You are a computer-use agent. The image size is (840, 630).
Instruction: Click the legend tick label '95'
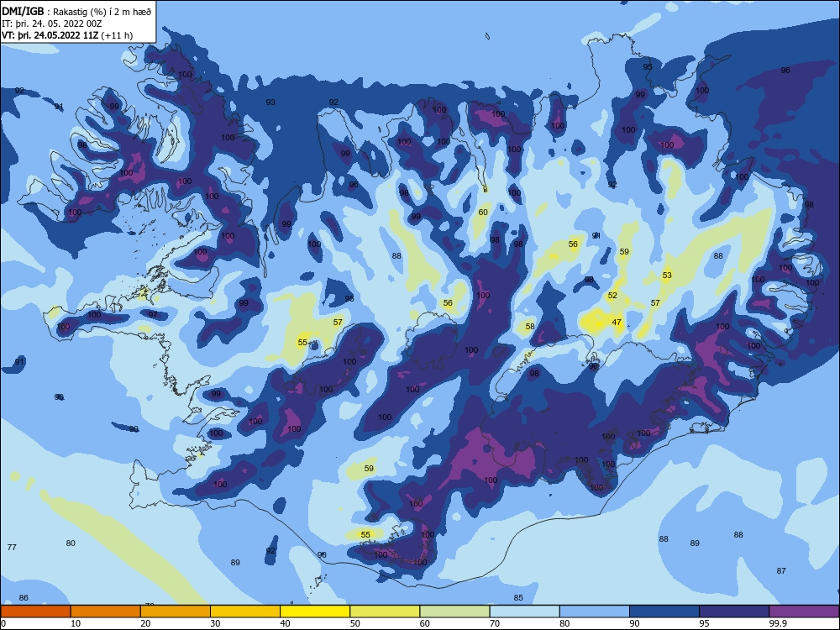click(x=704, y=623)
